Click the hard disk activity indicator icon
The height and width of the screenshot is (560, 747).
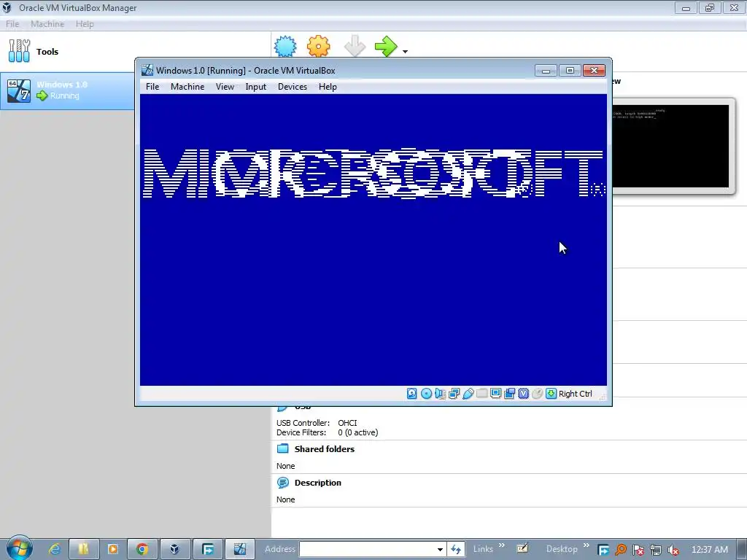point(412,393)
